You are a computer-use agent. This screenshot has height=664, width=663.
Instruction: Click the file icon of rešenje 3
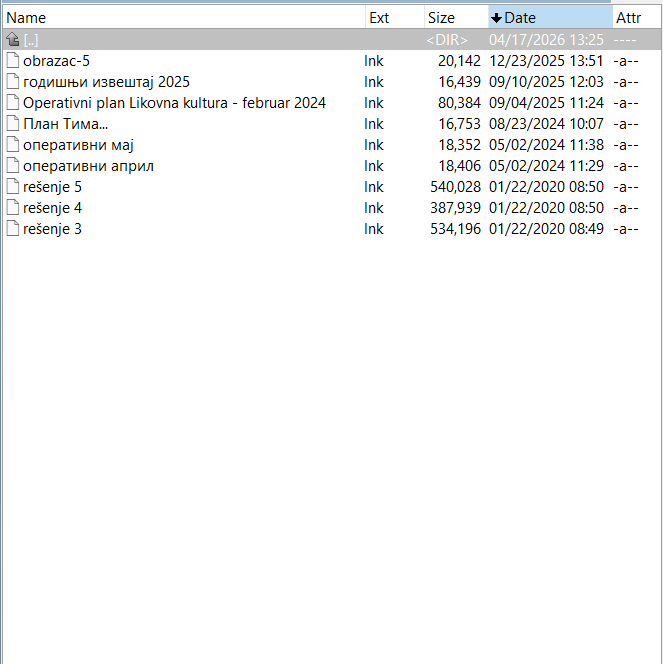(13, 229)
